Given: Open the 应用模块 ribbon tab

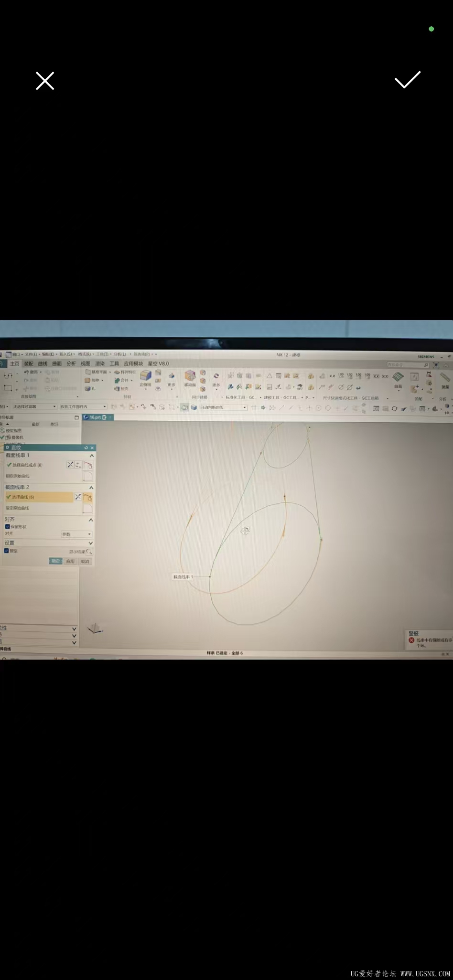Looking at the screenshot, I should click(133, 363).
